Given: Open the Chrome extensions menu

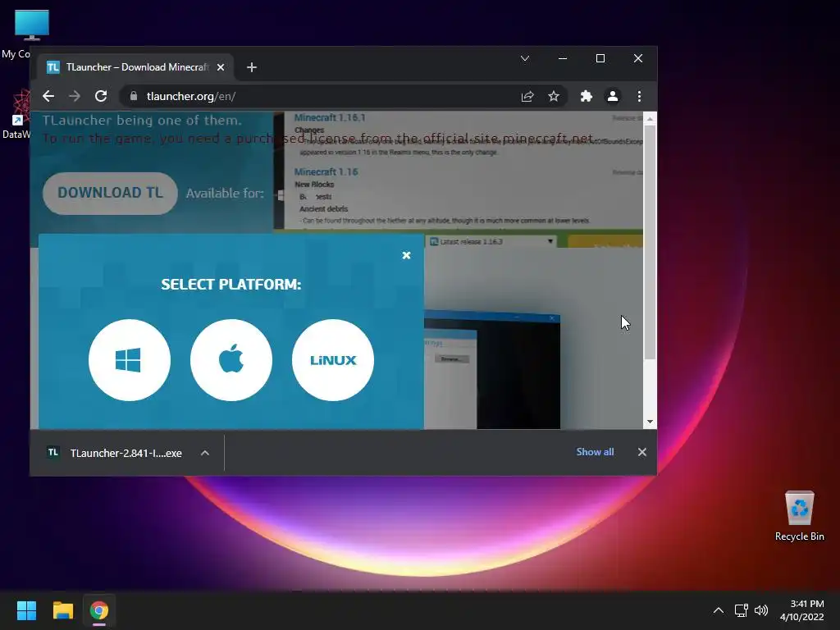Looking at the screenshot, I should [x=586, y=97].
